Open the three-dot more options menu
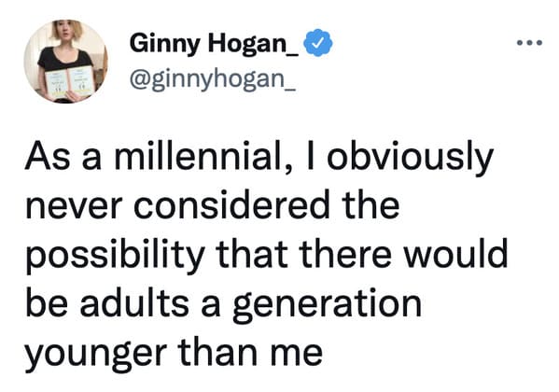559x392 pixels. 530,43
